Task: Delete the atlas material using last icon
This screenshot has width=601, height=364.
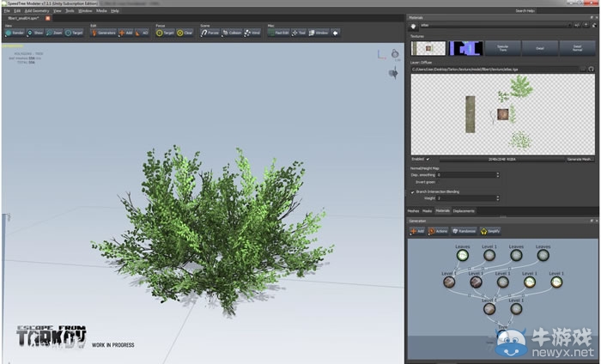Action: tap(594, 25)
